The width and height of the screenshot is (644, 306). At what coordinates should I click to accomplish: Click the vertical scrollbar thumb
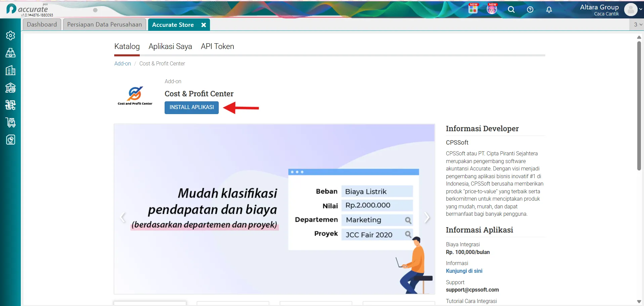(x=639, y=106)
